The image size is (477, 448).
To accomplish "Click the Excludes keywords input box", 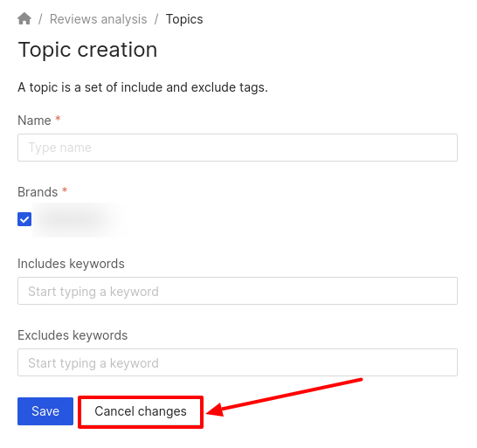I will click(238, 362).
